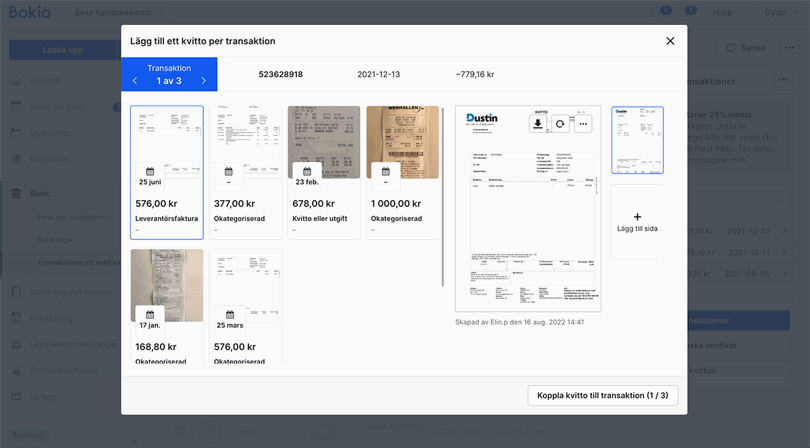Rotate the receipt preview image

tap(561, 124)
